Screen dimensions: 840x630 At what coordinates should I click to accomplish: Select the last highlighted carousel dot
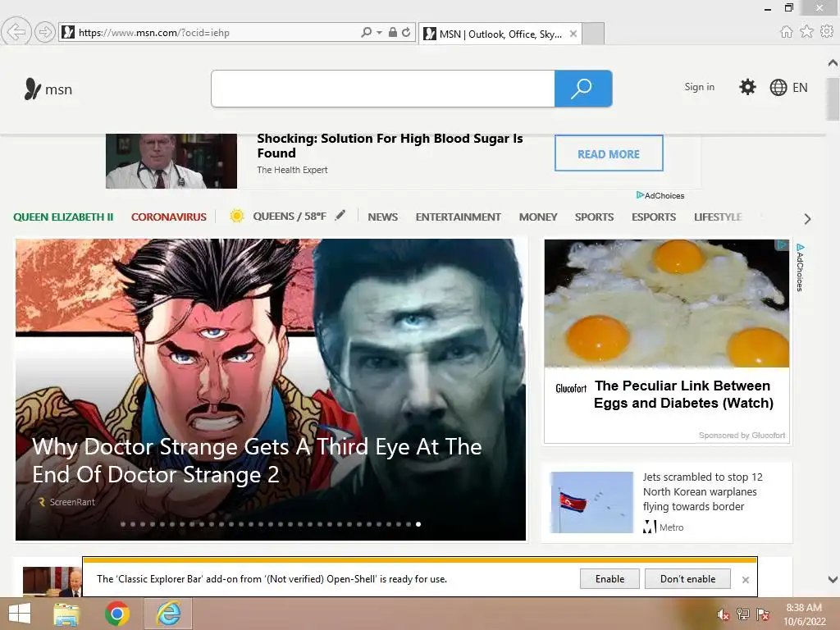(x=418, y=524)
